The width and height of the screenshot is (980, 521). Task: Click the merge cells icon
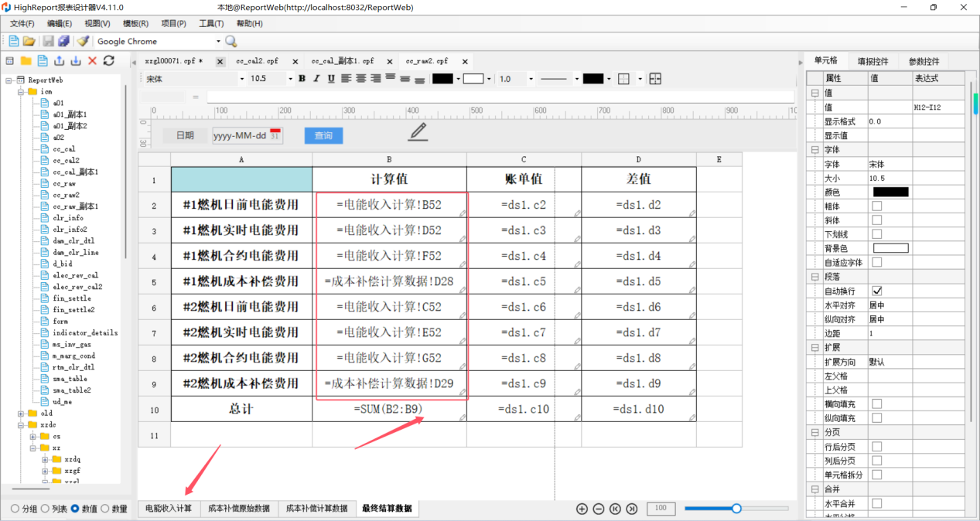click(655, 79)
